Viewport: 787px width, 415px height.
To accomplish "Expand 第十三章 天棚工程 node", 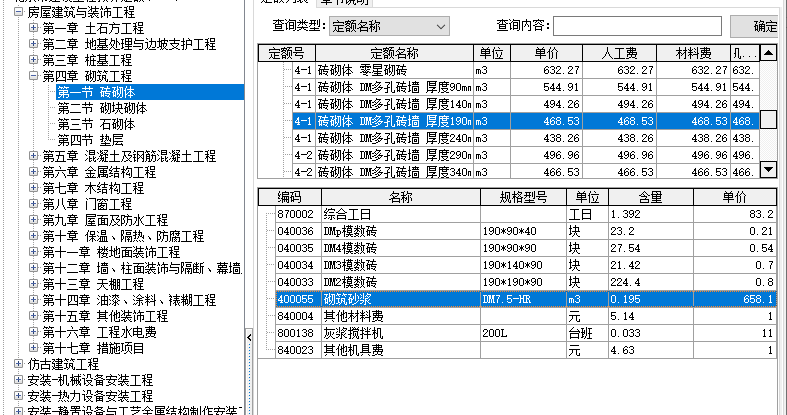I will (33, 284).
